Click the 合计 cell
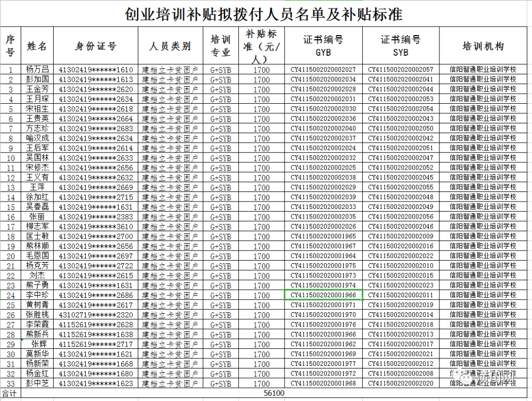The image size is (532, 401). click(x=10, y=394)
